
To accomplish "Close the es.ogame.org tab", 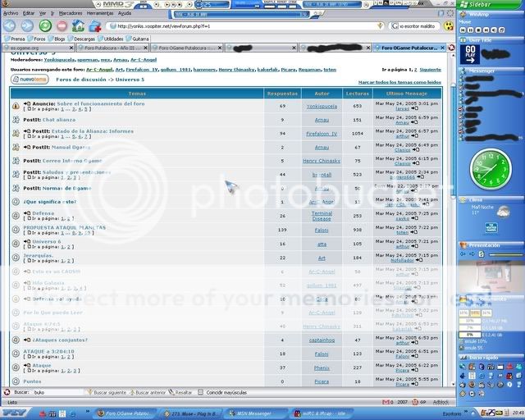I will coord(71,48).
